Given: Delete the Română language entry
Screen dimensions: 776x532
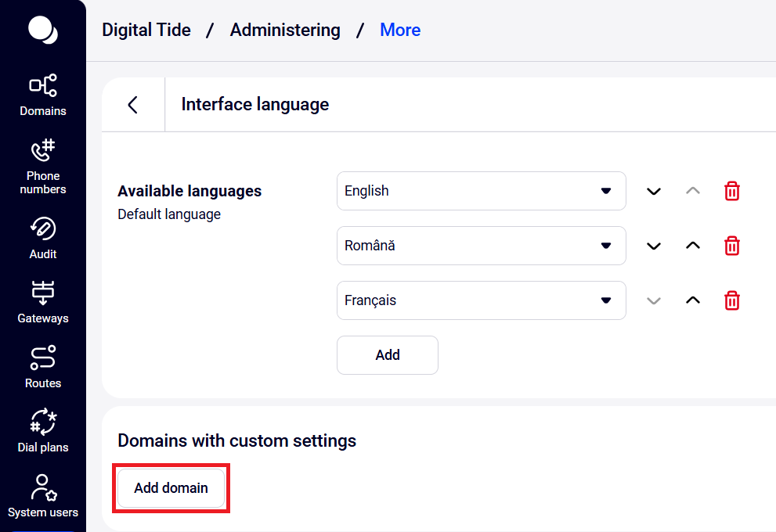Looking at the screenshot, I should pos(732,246).
